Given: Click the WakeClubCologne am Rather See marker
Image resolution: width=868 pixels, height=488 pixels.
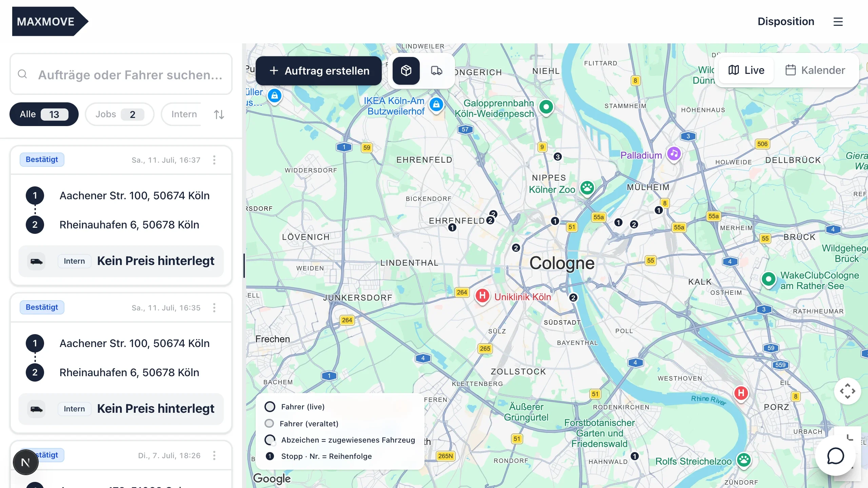Looking at the screenshot, I should 769,280.
